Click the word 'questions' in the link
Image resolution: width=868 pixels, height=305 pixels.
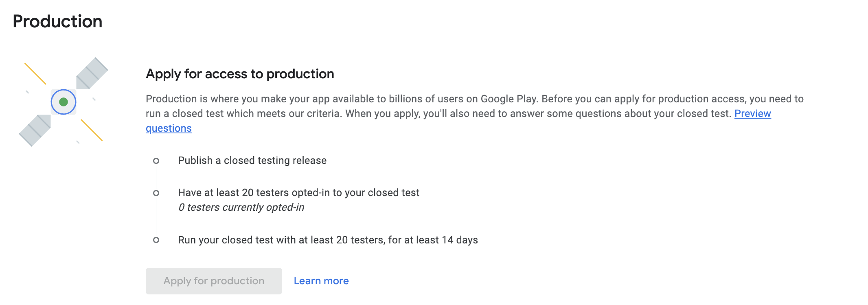(x=169, y=128)
